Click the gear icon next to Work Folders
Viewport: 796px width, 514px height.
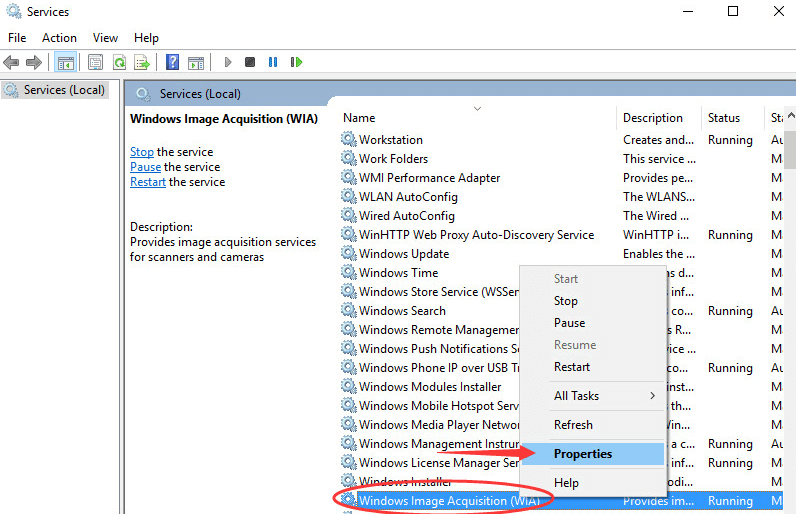click(x=349, y=158)
